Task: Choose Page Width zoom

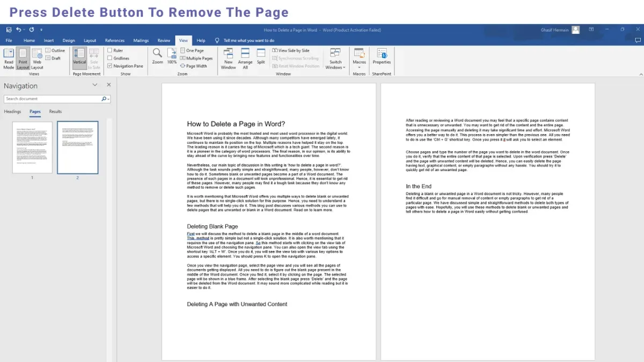Action: tap(193, 66)
